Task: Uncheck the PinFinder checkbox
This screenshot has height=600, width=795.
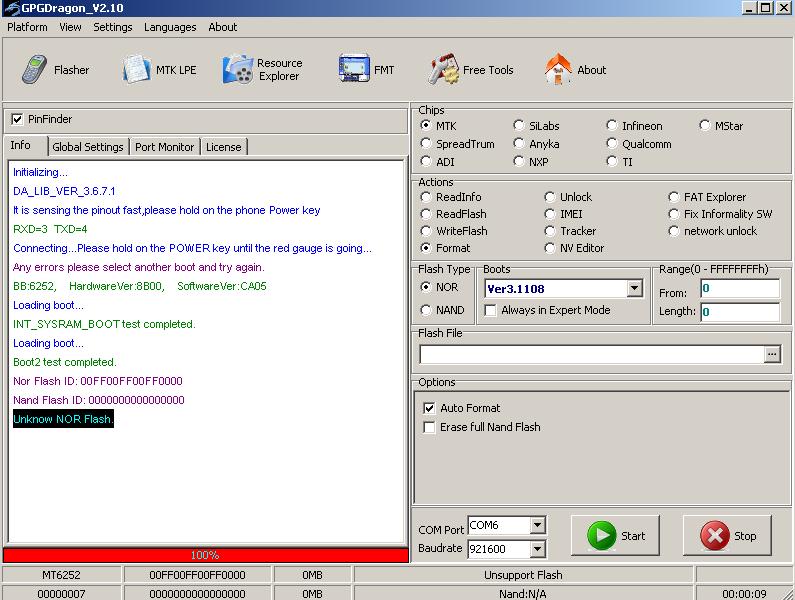Action: pos(17,119)
